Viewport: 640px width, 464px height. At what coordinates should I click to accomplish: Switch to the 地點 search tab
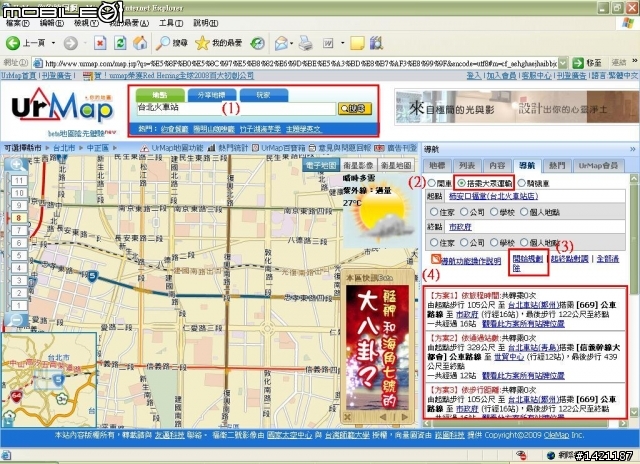coord(160,95)
